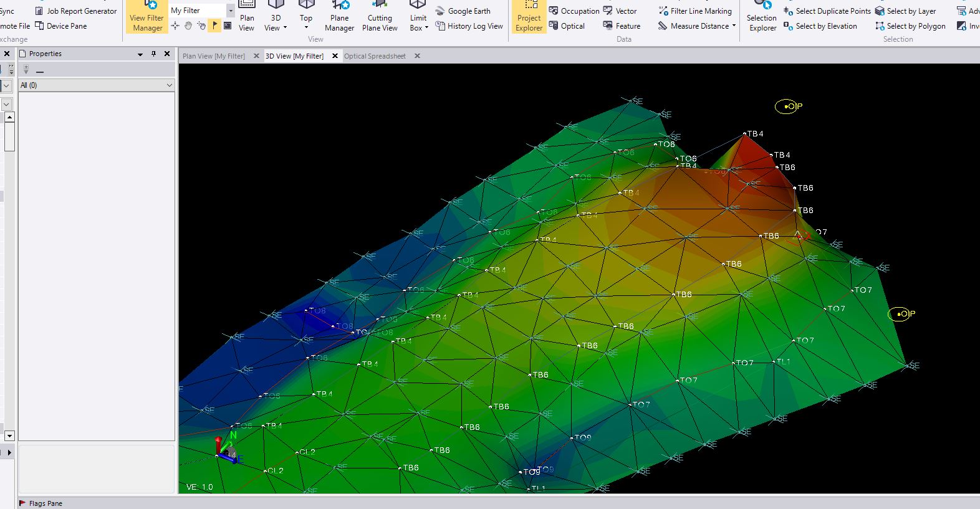This screenshot has height=509, width=980.
Task: Click the red TB4 peak on surface
Action: click(744, 134)
